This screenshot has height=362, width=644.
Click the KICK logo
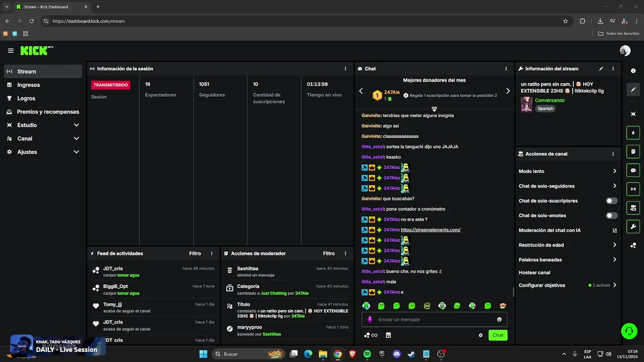pyautogui.click(x=36, y=51)
